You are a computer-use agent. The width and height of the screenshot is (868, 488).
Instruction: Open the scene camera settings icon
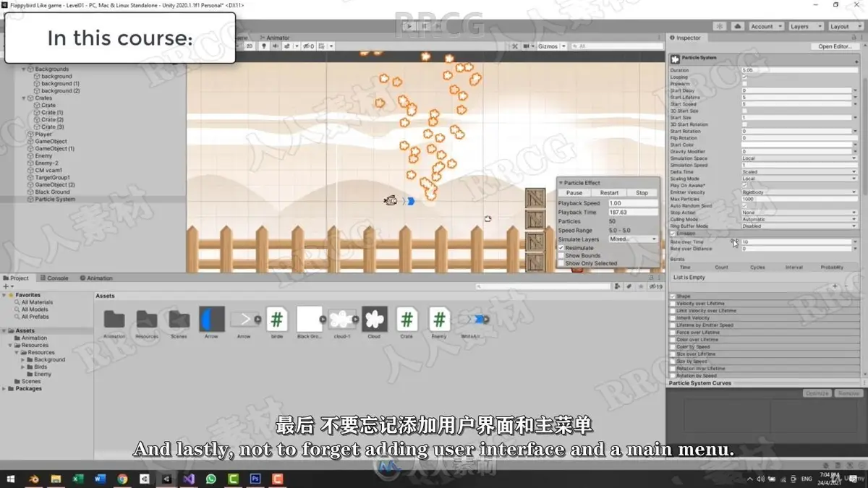click(527, 46)
